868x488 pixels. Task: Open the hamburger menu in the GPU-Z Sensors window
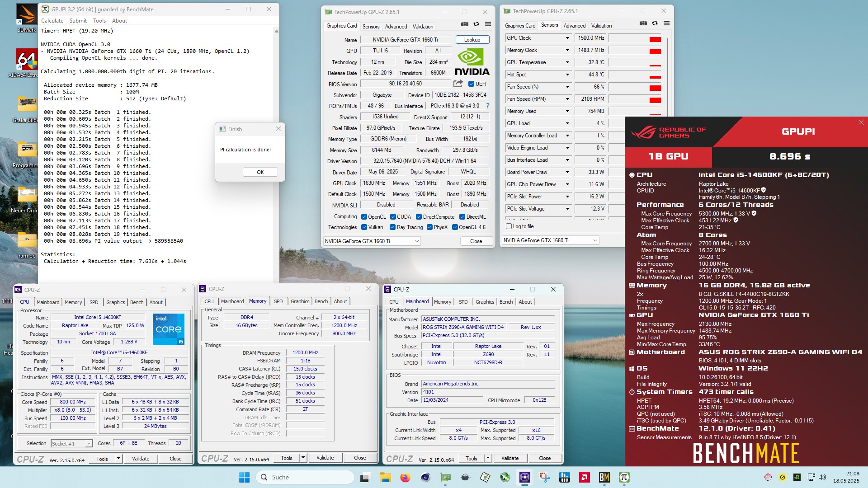tap(666, 23)
